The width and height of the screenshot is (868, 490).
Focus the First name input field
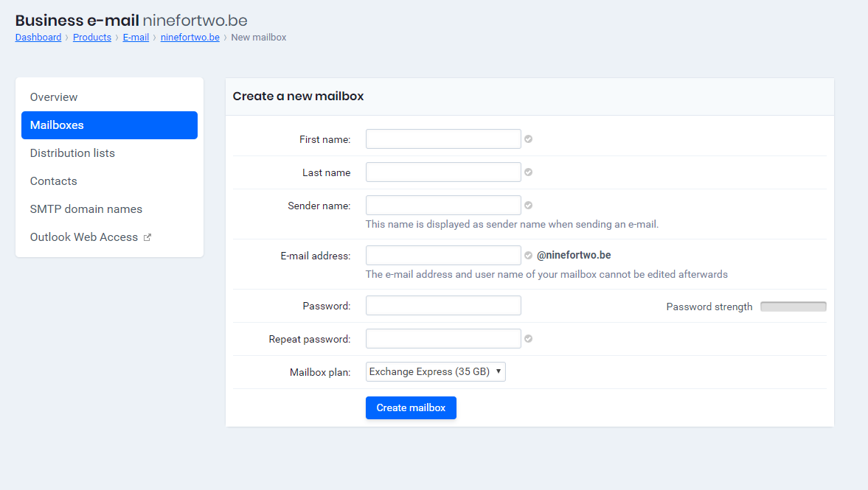point(443,139)
